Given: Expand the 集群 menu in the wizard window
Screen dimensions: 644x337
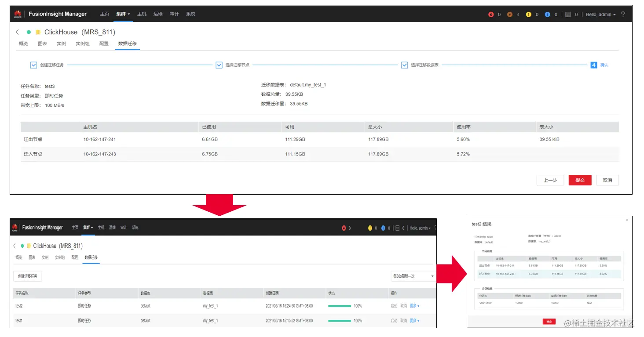Looking at the screenshot, I should (x=123, y=14).
